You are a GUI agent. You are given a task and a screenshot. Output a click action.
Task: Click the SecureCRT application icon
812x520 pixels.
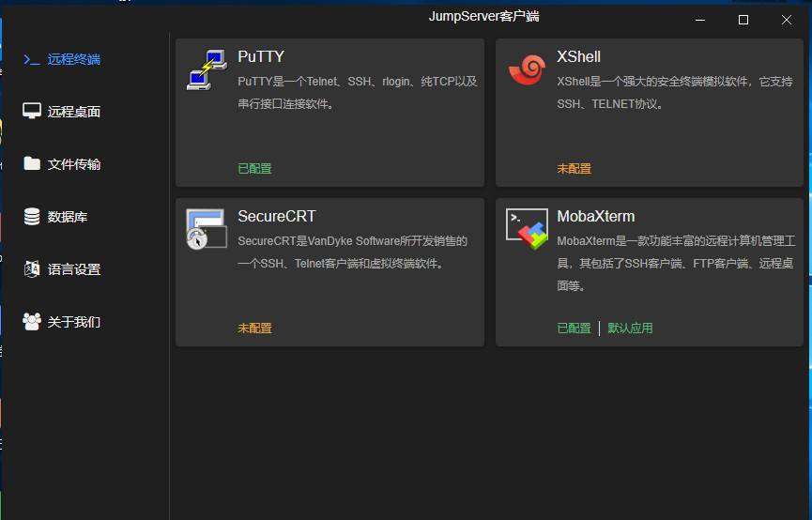(207, 229)
